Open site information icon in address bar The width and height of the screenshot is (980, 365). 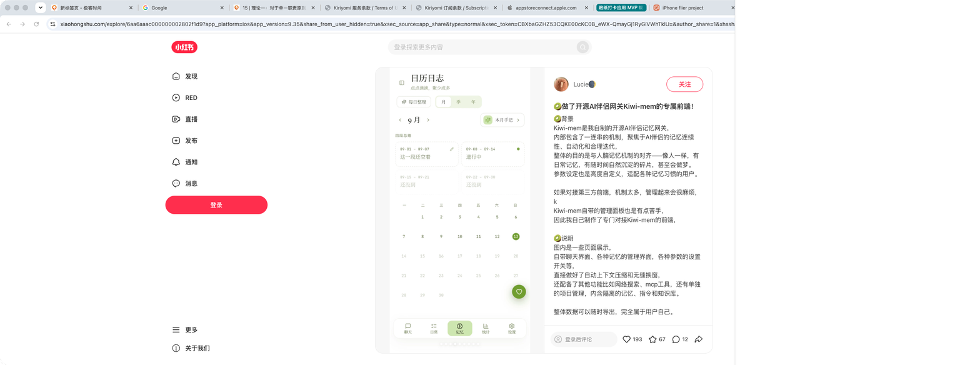53,24
